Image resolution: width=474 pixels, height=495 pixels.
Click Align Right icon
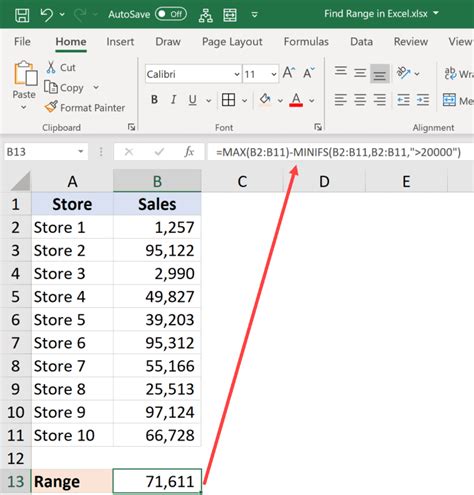[x=380, y=100]
